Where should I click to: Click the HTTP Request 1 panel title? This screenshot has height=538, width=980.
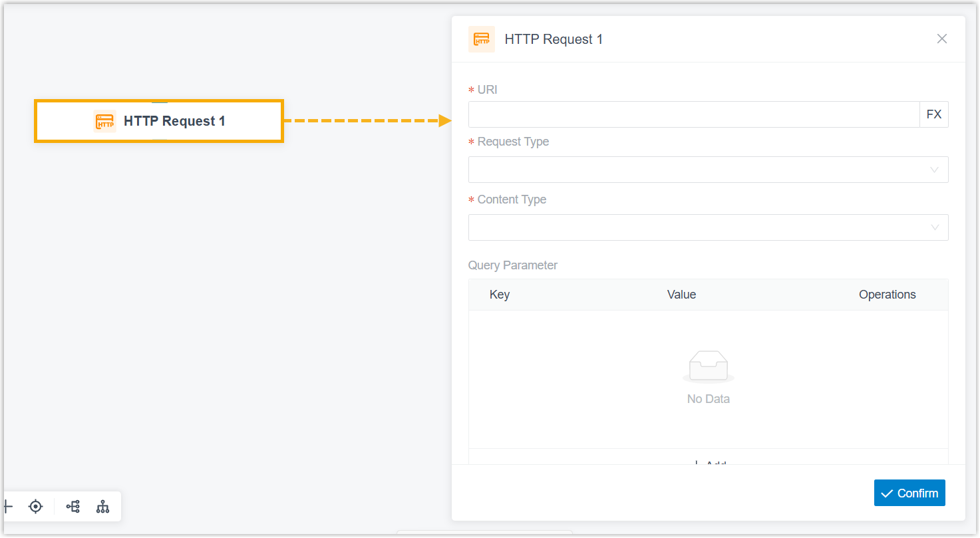554,39
